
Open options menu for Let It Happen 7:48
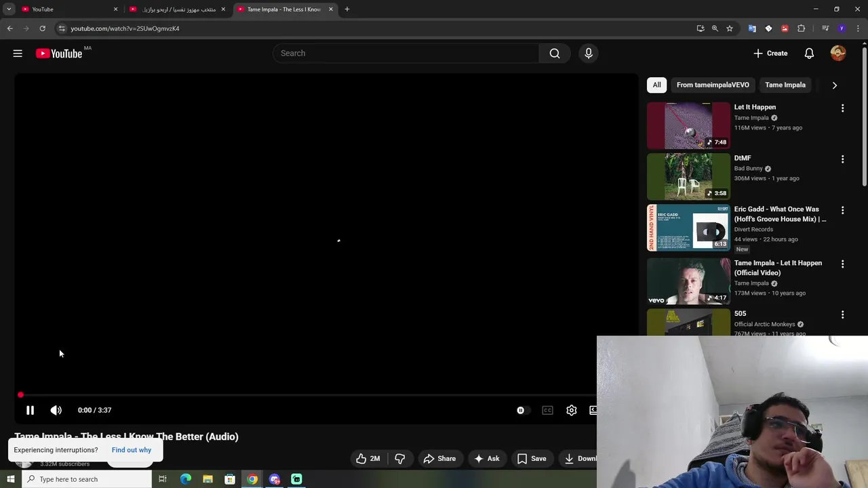click(842, 108)
